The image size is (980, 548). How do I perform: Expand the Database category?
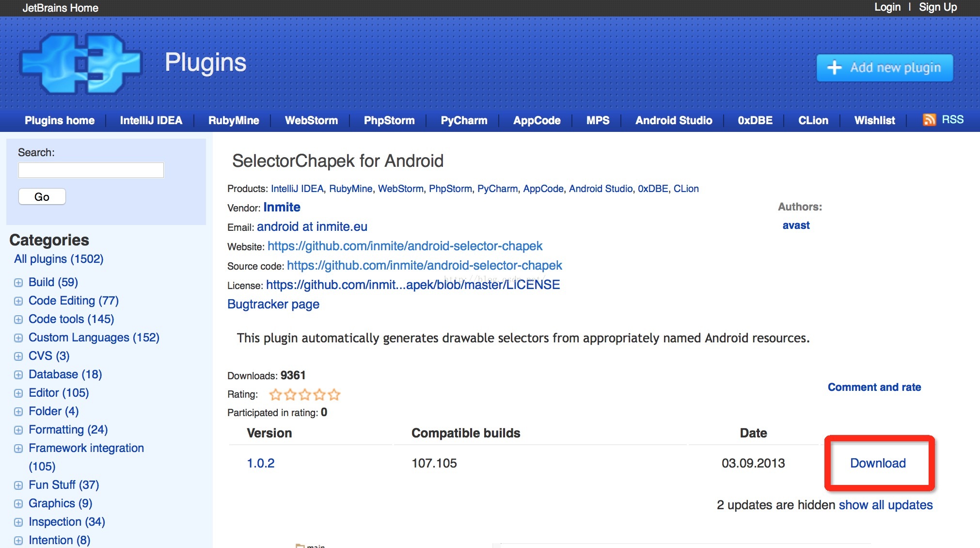tap(18, 375)
